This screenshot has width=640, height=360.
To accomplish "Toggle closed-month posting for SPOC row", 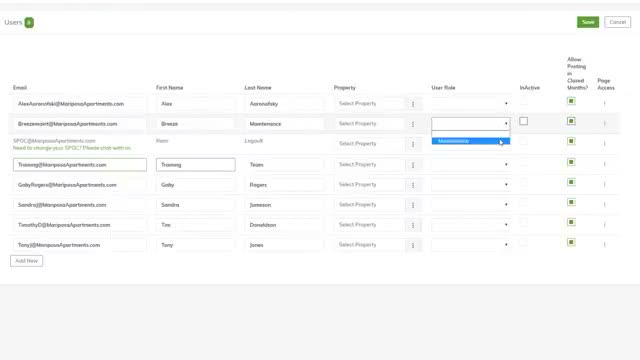I will (571, 141).
